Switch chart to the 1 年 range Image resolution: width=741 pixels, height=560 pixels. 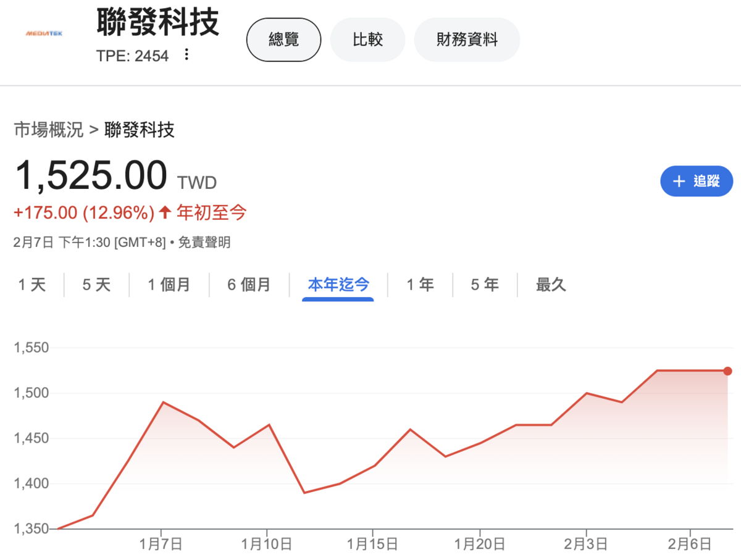pos(420,285)
